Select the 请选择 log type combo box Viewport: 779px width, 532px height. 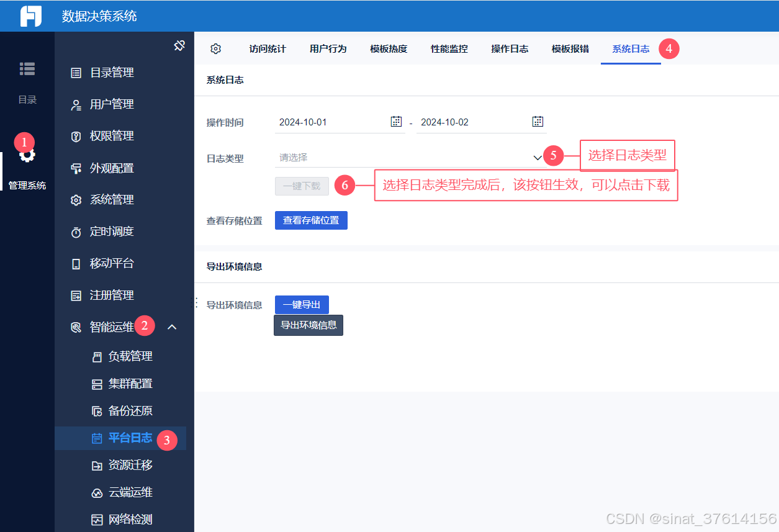coord(410,158)
